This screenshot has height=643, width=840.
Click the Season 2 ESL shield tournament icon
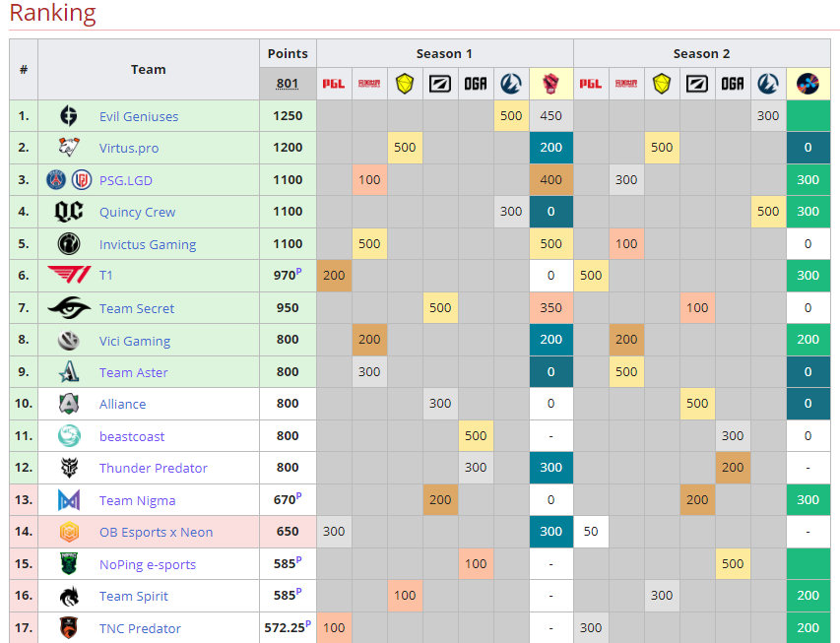point(662,84)
